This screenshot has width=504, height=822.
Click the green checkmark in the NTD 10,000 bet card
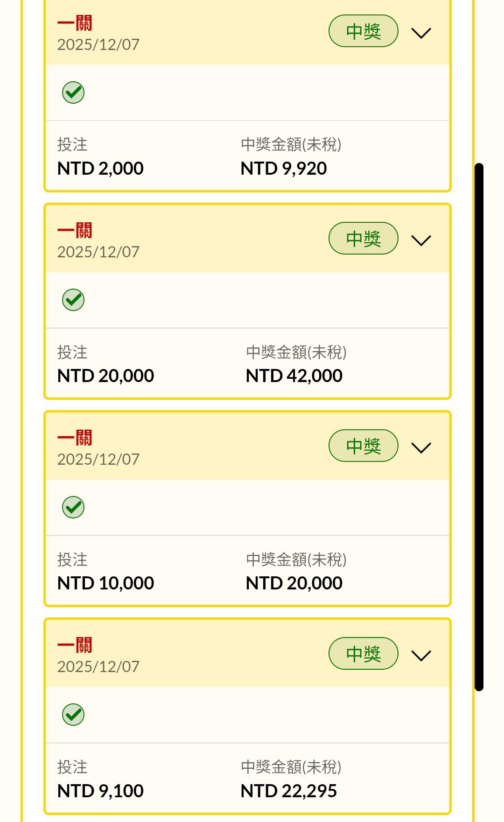click(73, 507)
